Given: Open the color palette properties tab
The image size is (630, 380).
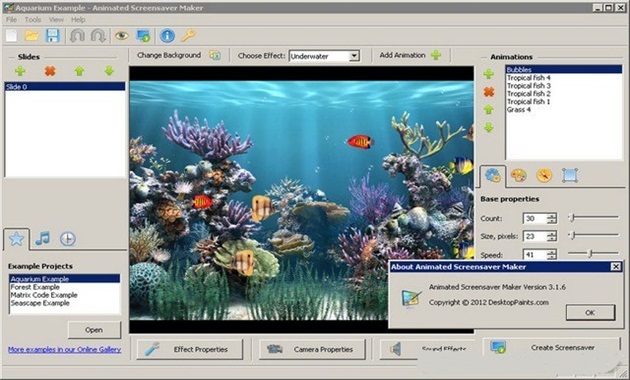Looking at the screenshot, I should [519, 176].
